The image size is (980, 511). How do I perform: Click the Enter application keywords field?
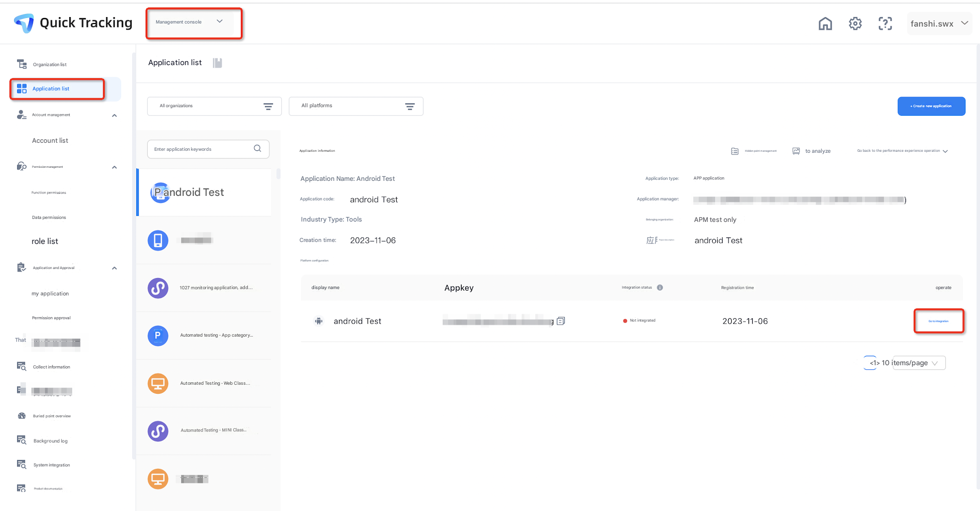click(208, 149)
